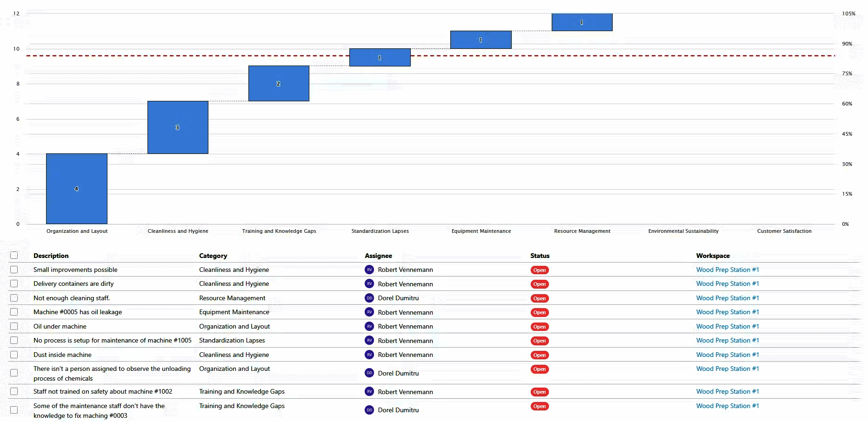
Task: Click the Assignee column header
Action: [x=378, y=256]
